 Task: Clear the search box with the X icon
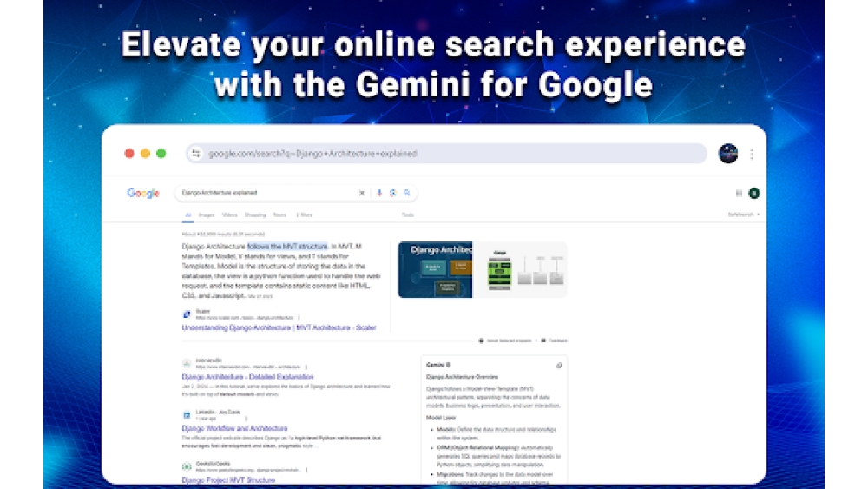(x=362, y=193)
